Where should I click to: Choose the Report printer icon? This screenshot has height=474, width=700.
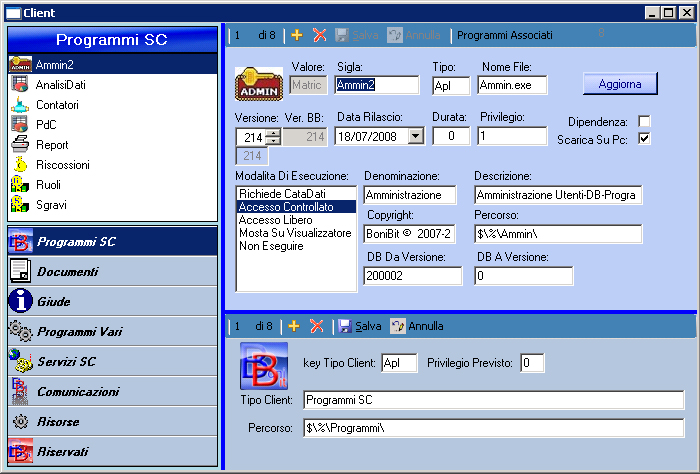pos(20,145)
